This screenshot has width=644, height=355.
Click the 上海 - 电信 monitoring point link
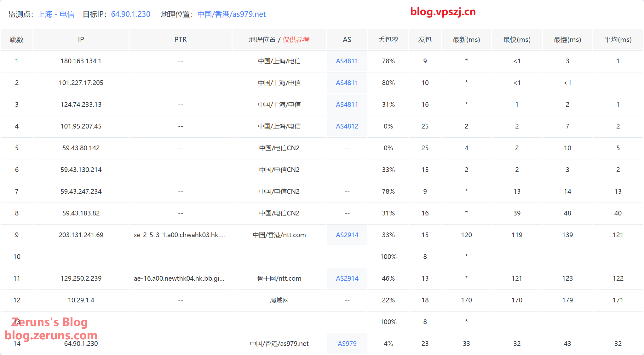(56, 14)
